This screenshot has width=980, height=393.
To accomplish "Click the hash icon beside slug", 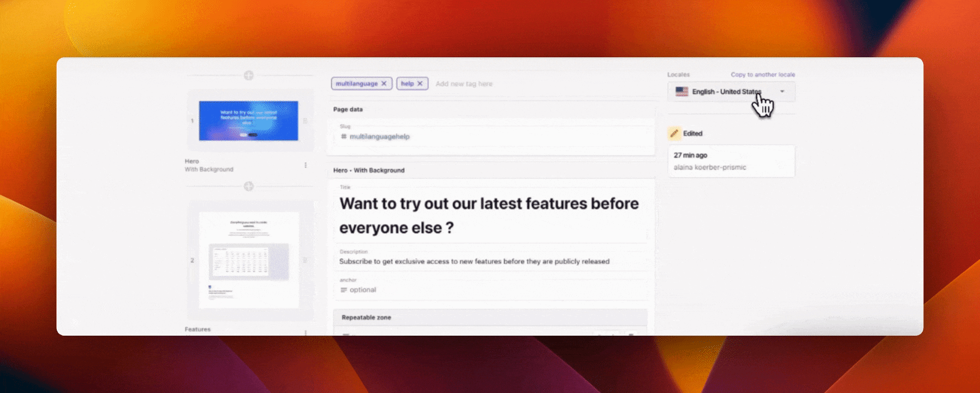I will click(344, 136).
